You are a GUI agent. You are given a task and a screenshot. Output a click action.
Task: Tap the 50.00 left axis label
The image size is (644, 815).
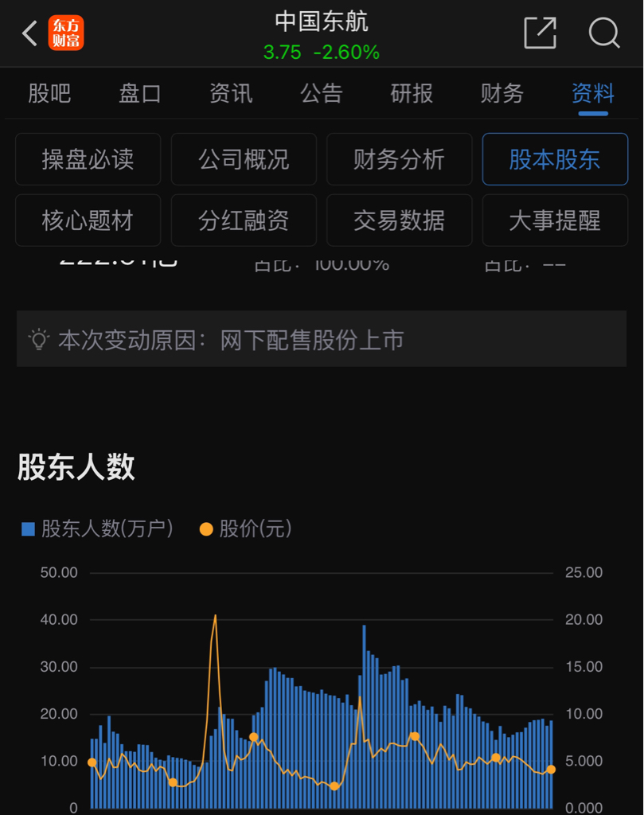(59, 573)
